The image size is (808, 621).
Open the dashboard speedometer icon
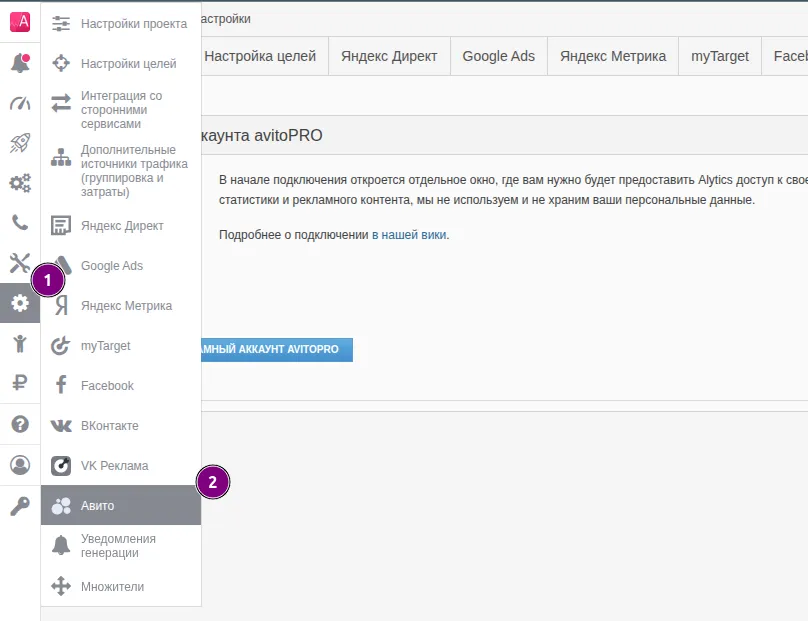point(20,103)
